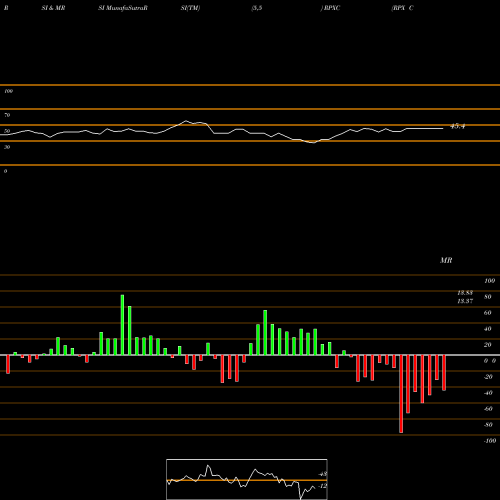This screenshot has width=500, height=500.
Task: Click the MR panel title
Action: tap(446, 260)
